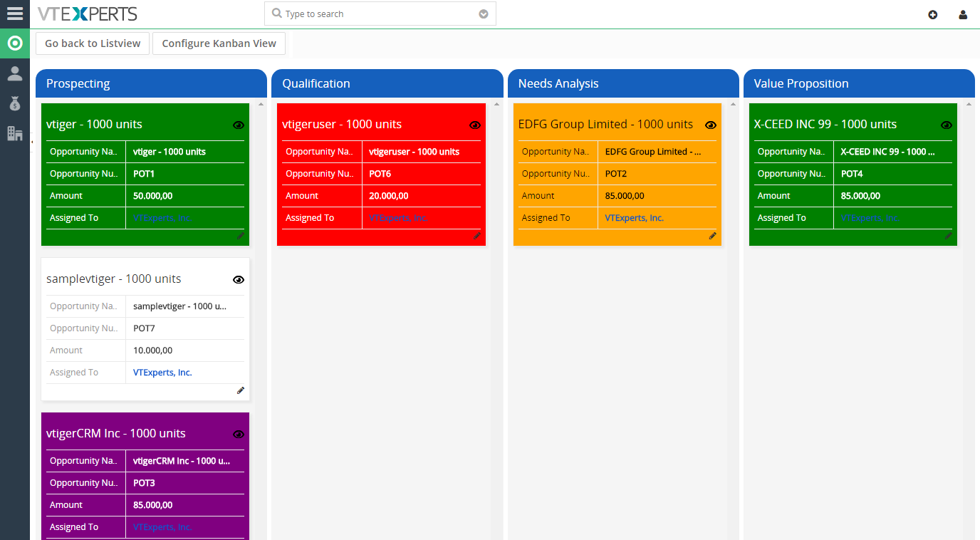This screenshot has height=540, width=980.
Task: Click opportunity number POT3
Action: pos(144,483)
